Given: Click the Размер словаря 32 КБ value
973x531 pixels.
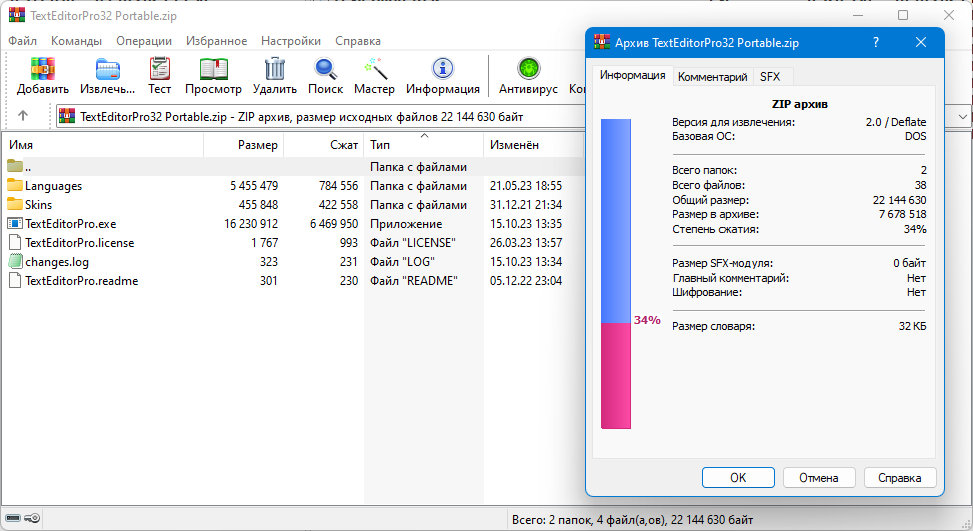Looking at the screenshot, I should coord(912,326).
